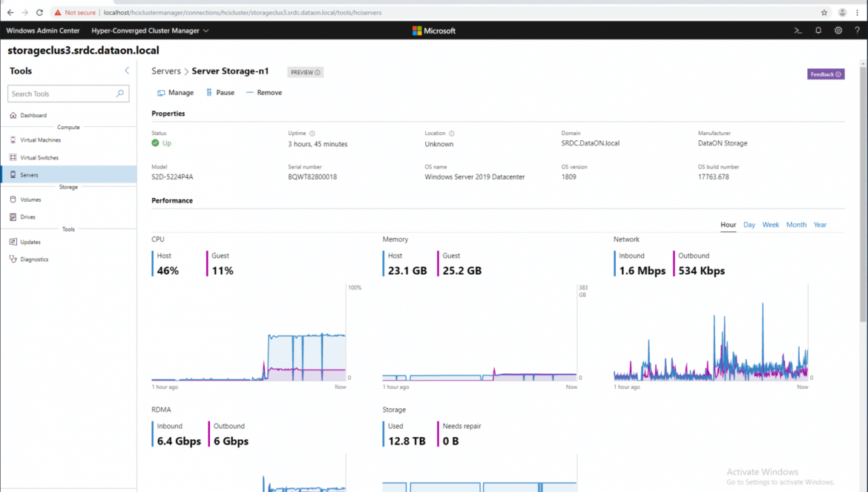This screenshot has width=868, height=492.
Task: Switch performance range to Year
Action: coord(820,225)
